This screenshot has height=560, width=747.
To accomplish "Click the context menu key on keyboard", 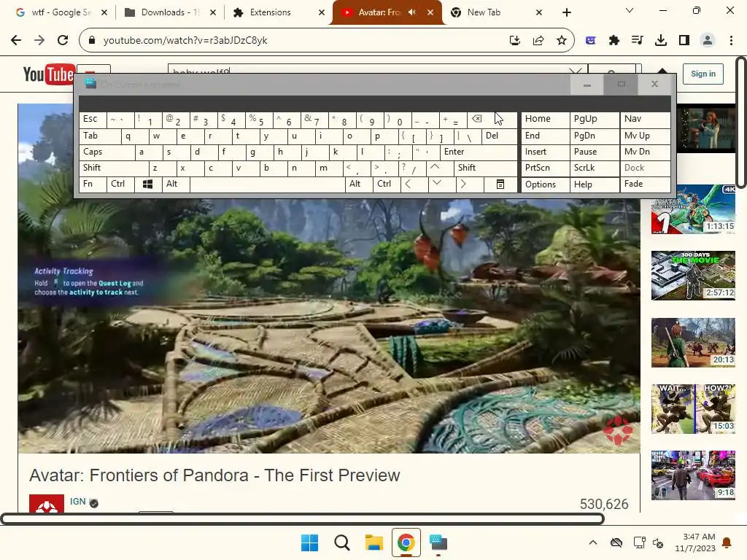I will (x=500, y=184).
